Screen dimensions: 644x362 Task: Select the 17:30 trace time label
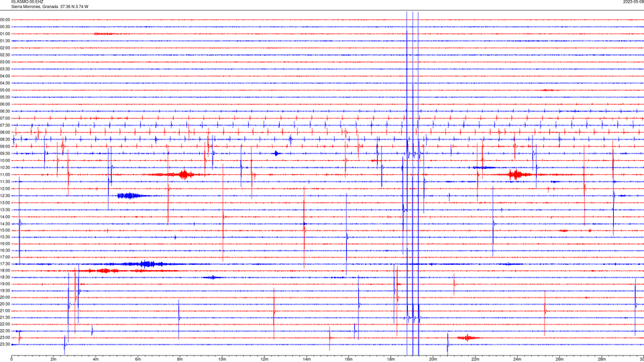point(5,264)
